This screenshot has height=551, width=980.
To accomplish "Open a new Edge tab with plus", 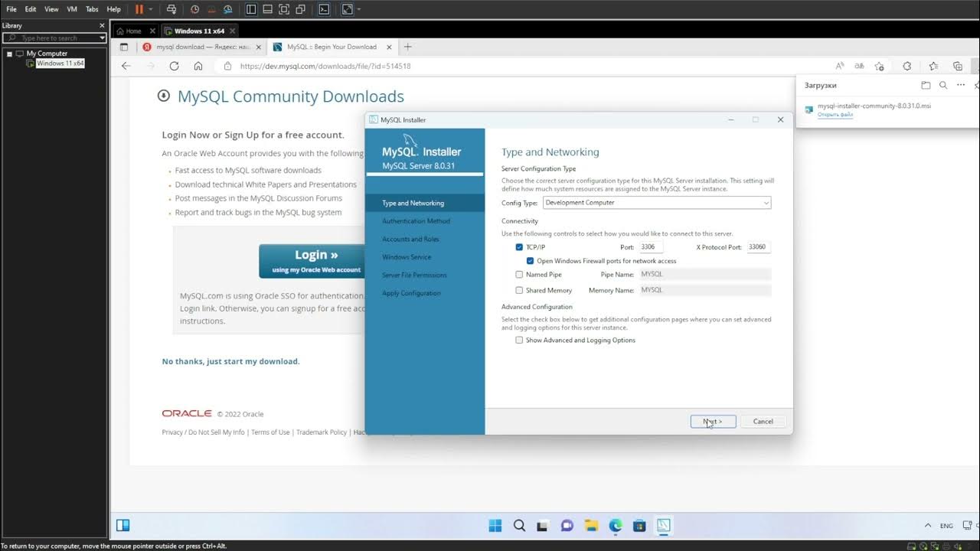I will (x=407, y=47).
